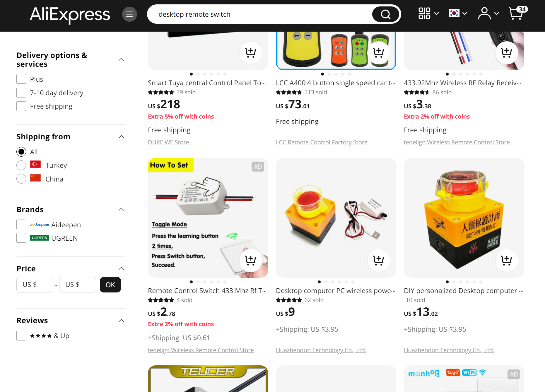Confirm price range with OK button

click(x=110, y=285)
